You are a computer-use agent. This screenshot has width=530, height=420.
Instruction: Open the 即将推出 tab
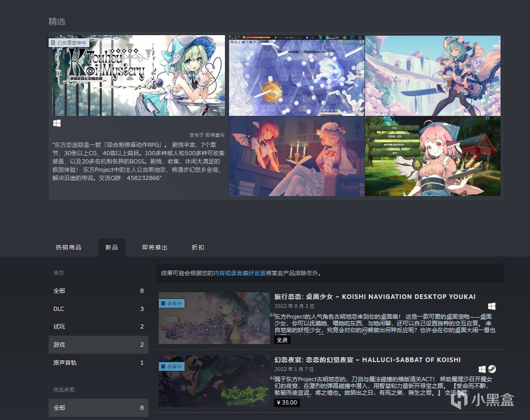click(x=155, y=247)
